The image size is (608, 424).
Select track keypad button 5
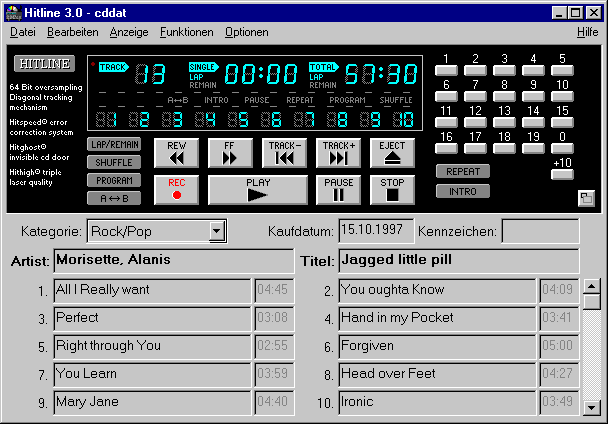[562, 70]
